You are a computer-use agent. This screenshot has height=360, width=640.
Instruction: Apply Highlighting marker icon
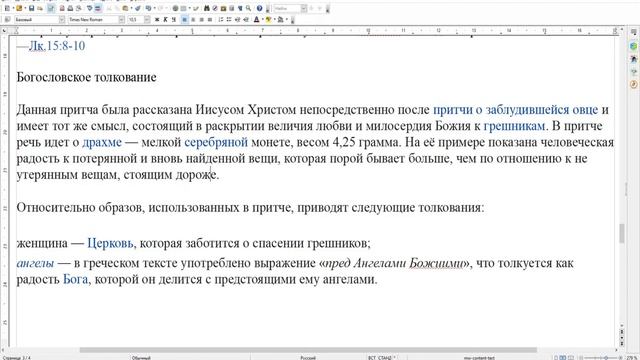click(x=269, y=20)
